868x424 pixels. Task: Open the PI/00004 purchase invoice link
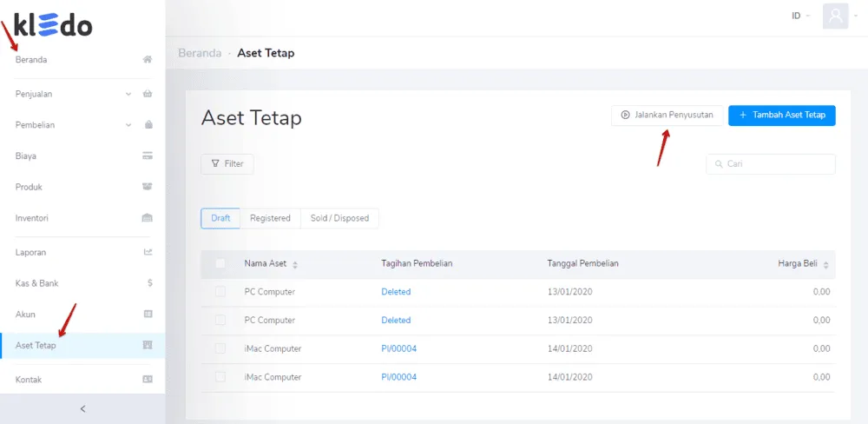click(398, 348)
